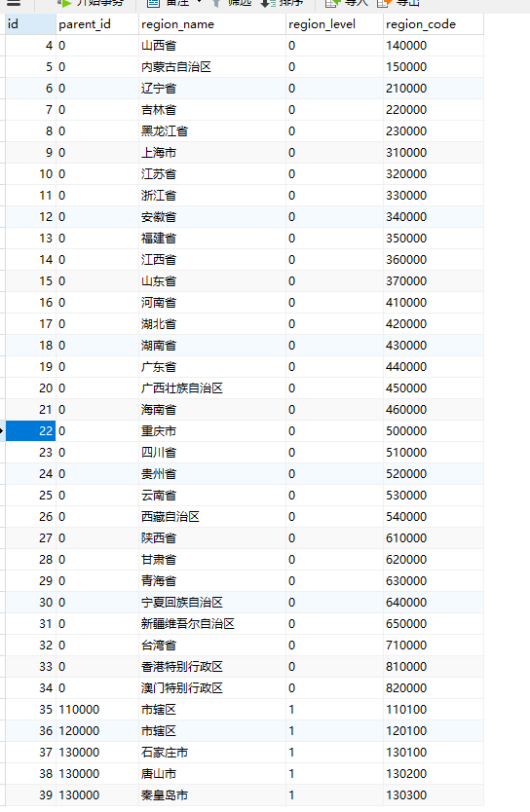Click the import data icon
This screenshot has width=530, height=812.
pos(331,3)
